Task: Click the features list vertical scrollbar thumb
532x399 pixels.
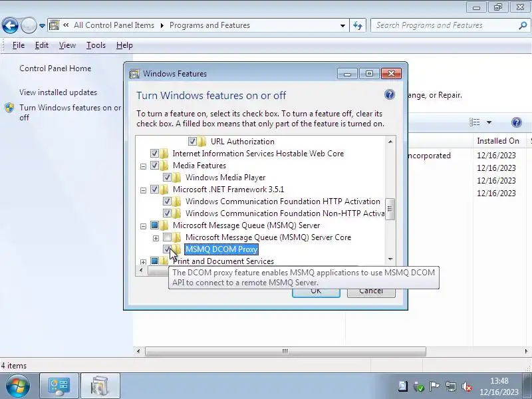Action: [390, 209]
